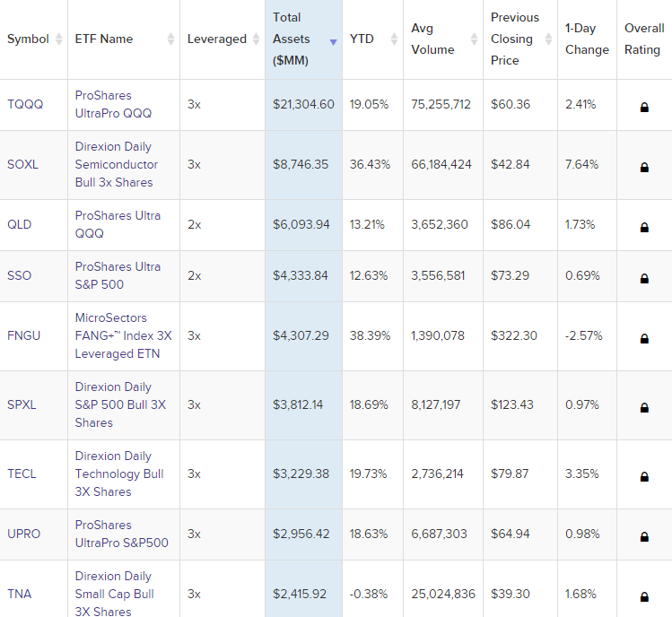Select the $2,956.42 total assets cell
The width and height of the screenshot is (672, 617).
[301, 534]
